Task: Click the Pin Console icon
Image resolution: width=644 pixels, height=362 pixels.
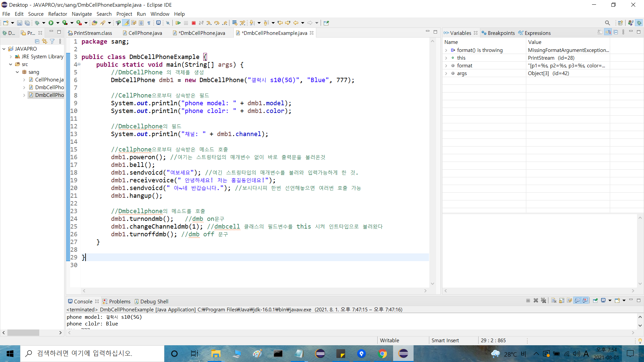Action: (x=595, y=300)
